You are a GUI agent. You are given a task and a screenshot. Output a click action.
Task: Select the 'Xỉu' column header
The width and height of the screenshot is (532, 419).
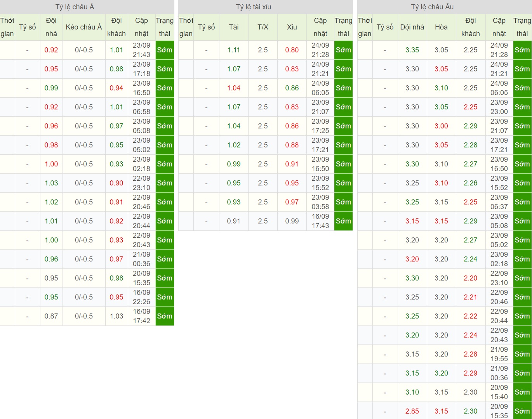coord(292,27)
